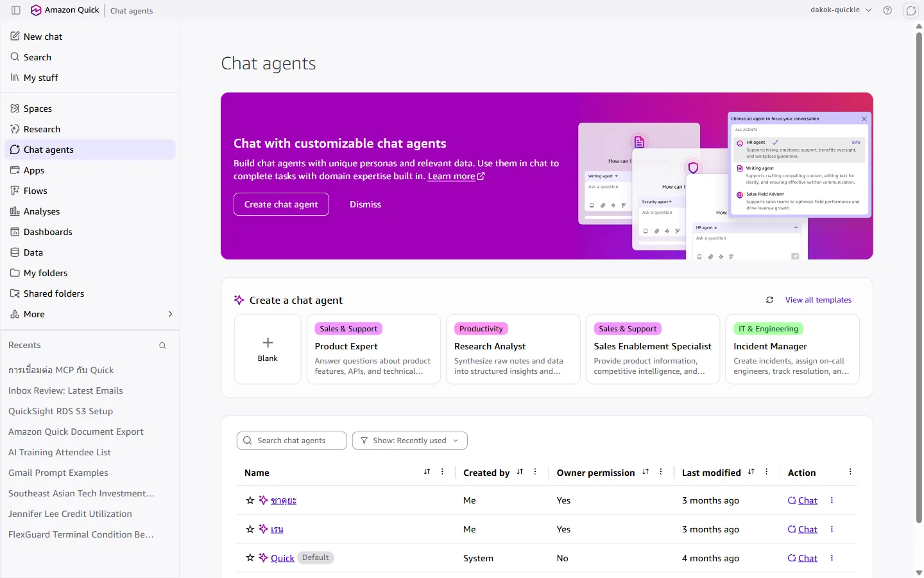The image size is (924, 578).
Task: Open more actions for เรน row
Action: point(832,529)
